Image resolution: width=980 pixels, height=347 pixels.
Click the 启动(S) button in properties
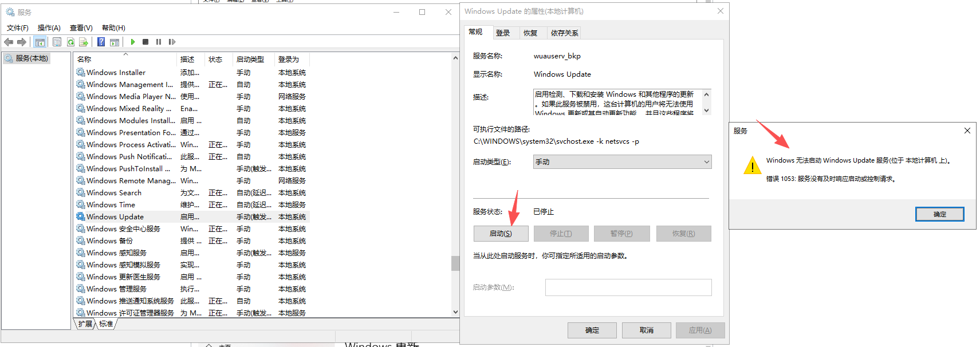pos(501,234)
